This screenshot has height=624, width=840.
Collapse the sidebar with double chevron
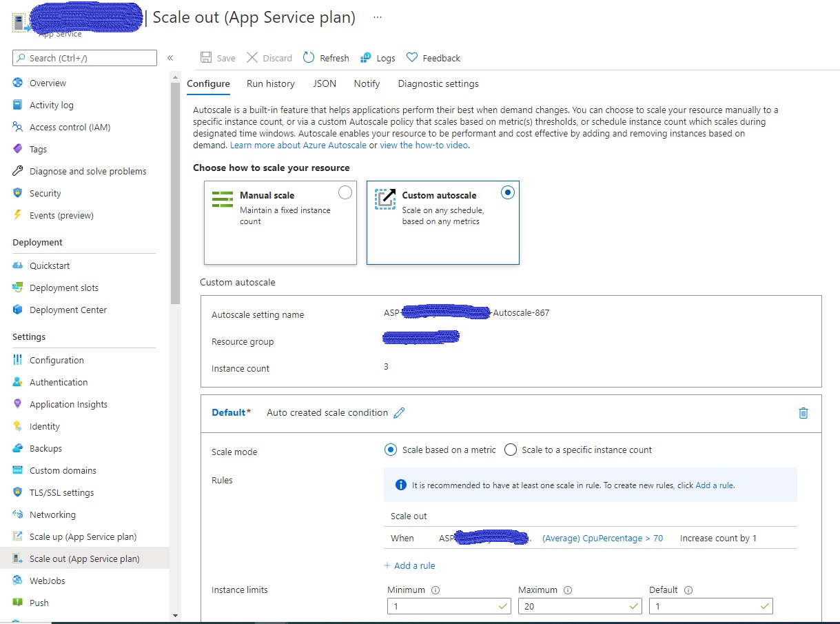tap(170, 58)
